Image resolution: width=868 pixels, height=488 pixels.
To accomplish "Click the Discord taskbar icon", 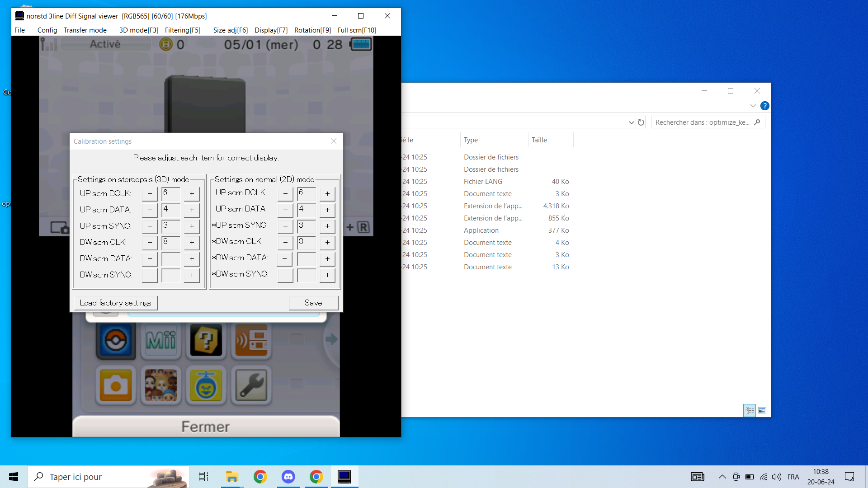I will point(288,477).
